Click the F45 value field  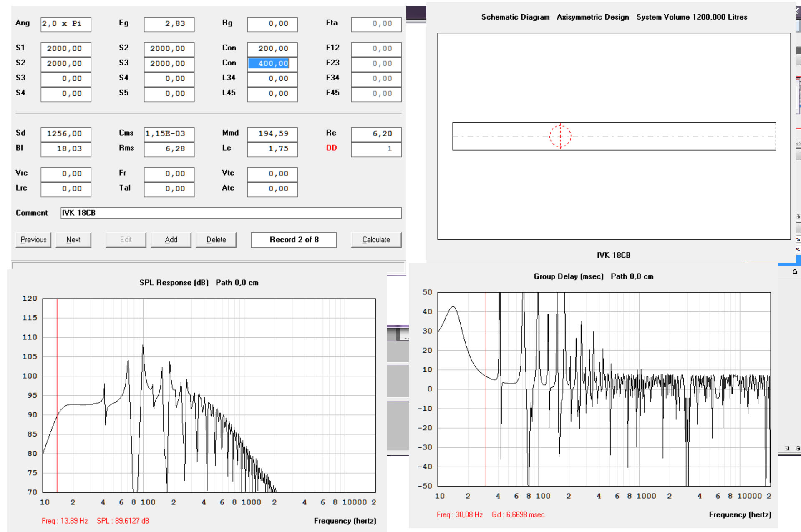tap(376, 94)
